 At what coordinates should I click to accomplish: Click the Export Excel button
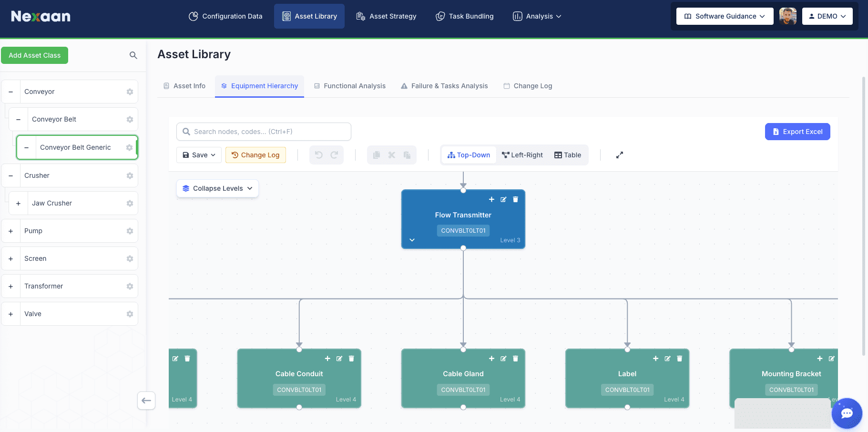tap(797, 132)
